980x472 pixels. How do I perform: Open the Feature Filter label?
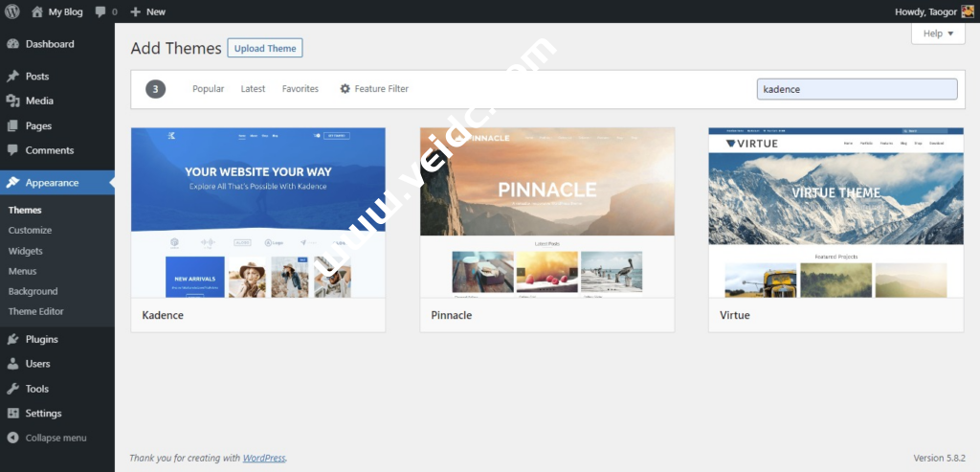tap(382, 89)
